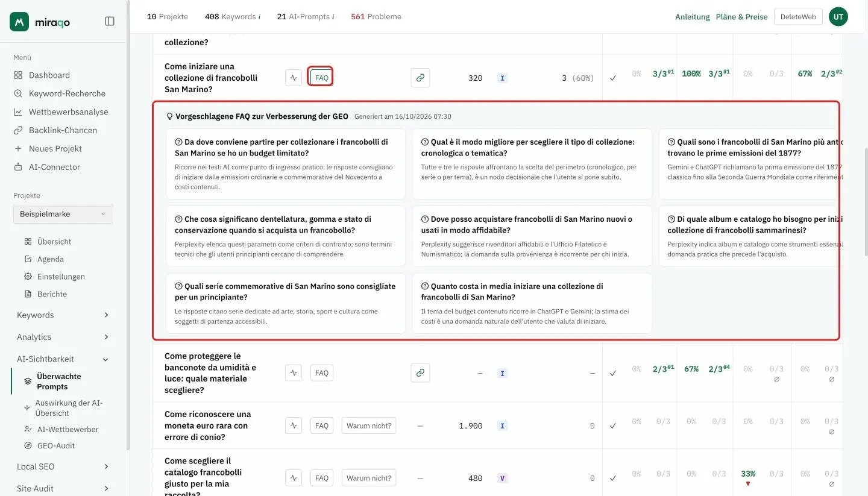Image resolution: width=868 pixels, height=496 pixels.
Task: Toggle FAQ for San Marino collection prompt
Action: pos(321,78)
